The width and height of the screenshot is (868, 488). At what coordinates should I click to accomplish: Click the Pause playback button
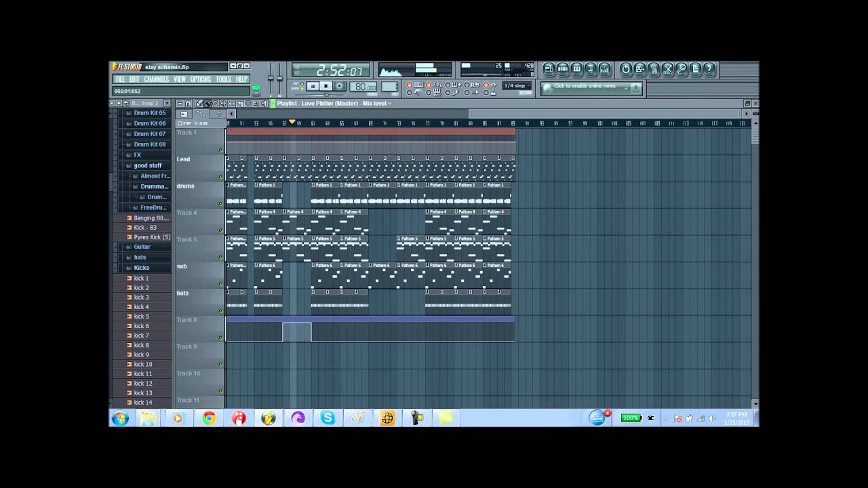click(x=313, y=86)
